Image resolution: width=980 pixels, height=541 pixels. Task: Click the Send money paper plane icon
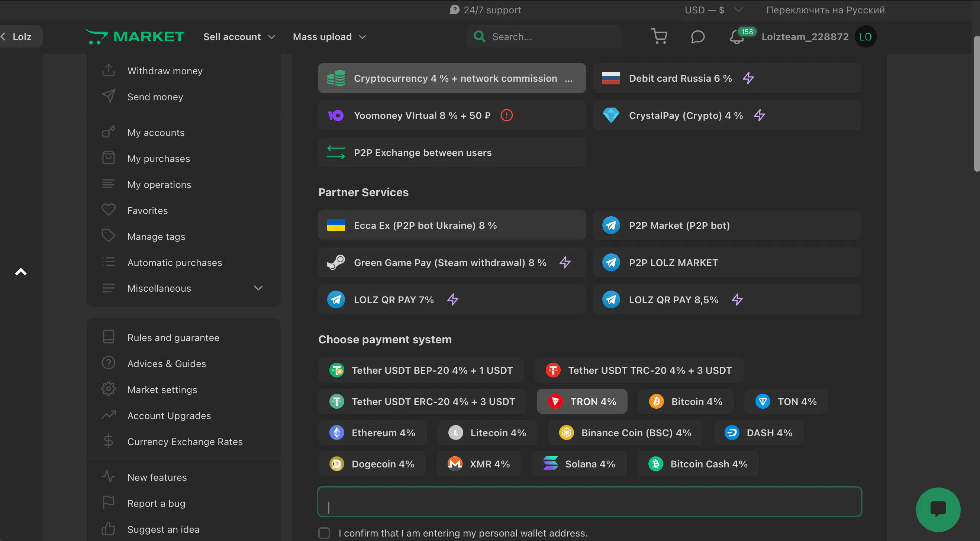(109, 96)
